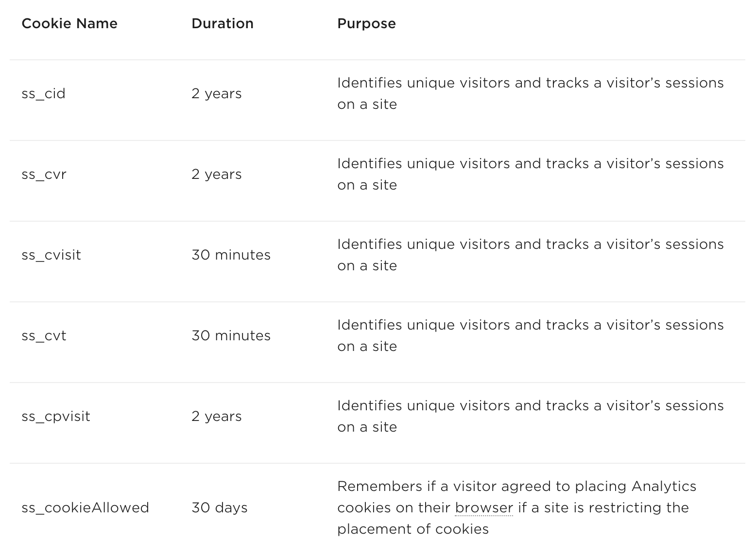Click the ss_cpvisit purpose description text
The image size is (756, 559).
pyautogui.click(x=531, y=416)
